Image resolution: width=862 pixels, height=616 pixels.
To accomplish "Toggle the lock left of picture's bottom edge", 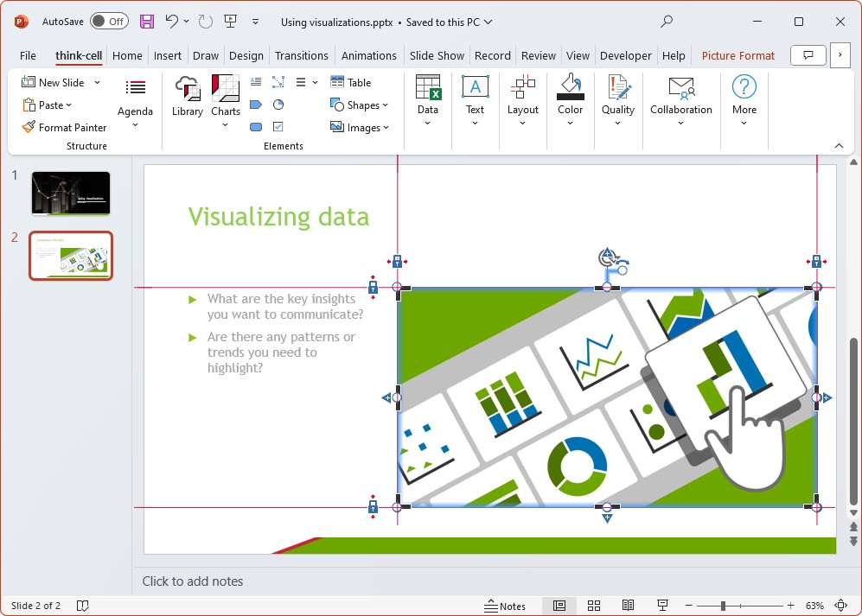I will (x=373, y=506).
